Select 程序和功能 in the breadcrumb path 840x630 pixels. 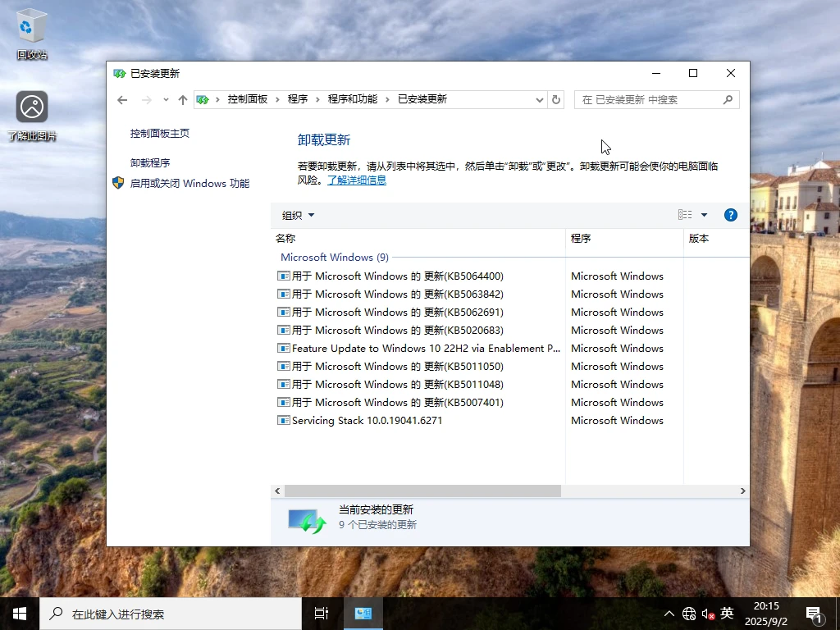pos(351,98)
